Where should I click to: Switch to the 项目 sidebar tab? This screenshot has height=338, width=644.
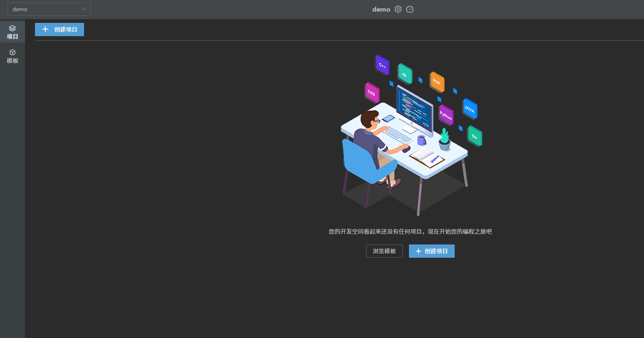(12, 32)
